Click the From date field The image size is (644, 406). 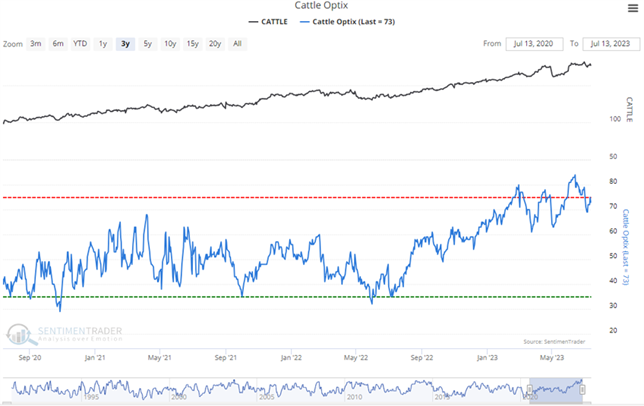coord(535,44)
